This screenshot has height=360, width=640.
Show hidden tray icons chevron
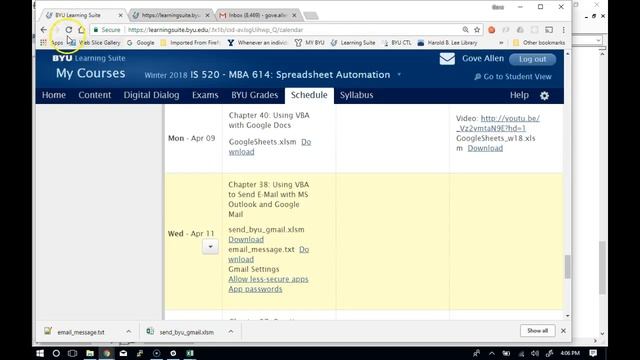[x=491, y=353]
